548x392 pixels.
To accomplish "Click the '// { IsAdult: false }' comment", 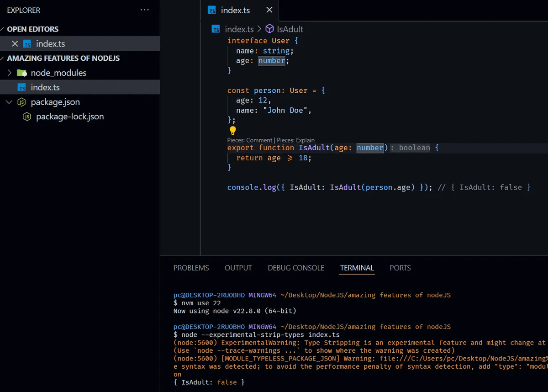I will point(484,187).
